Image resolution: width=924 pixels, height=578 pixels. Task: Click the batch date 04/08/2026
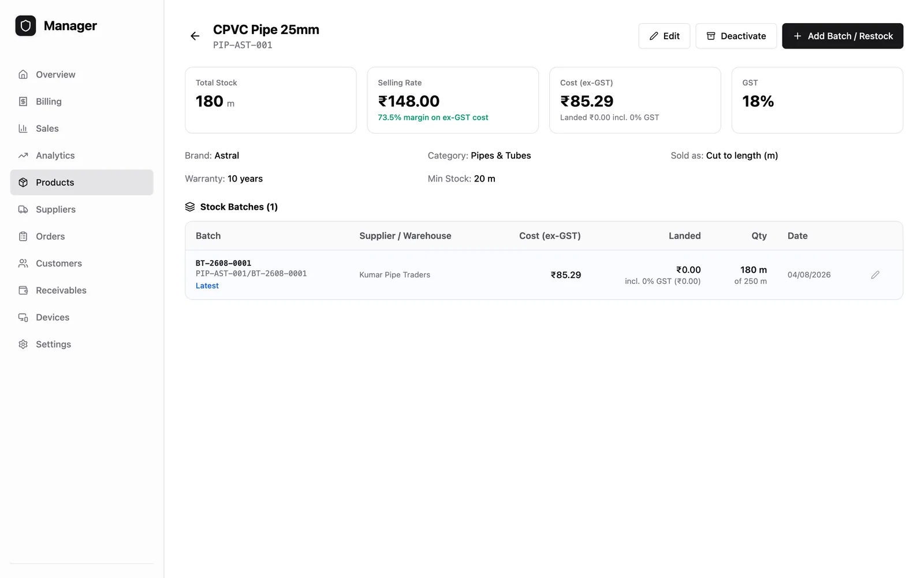point(809,275)
